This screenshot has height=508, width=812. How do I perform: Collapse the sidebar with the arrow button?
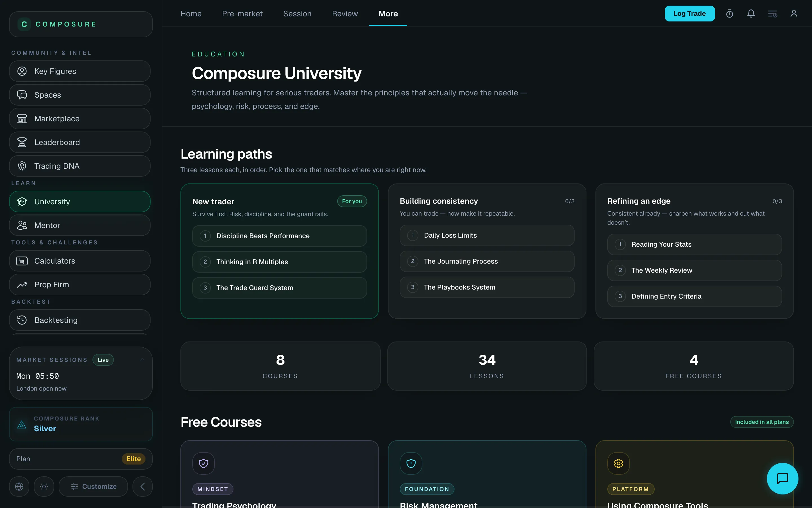(x=143, y=487)
